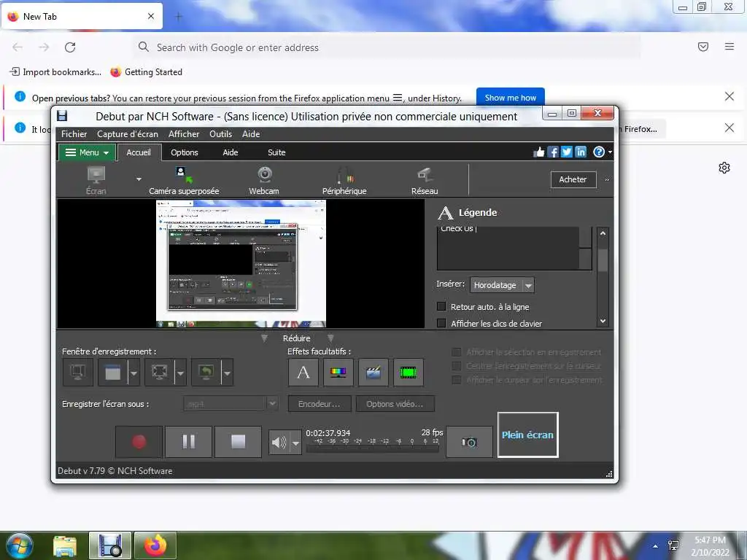Open window mode dropdown arrow

click(134, 372)
